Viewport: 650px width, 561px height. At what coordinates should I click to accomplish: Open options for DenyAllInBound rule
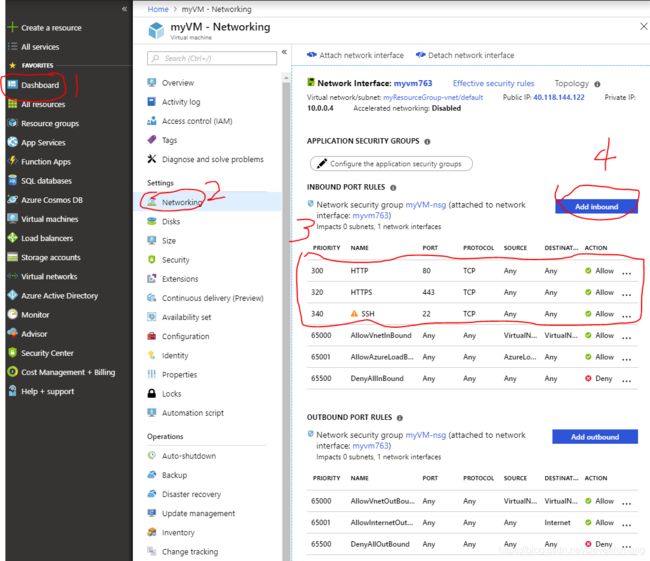pos(626,380)
